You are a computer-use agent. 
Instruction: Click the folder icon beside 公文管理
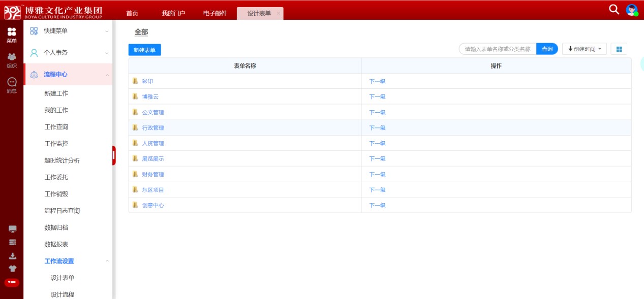point(135,112)
